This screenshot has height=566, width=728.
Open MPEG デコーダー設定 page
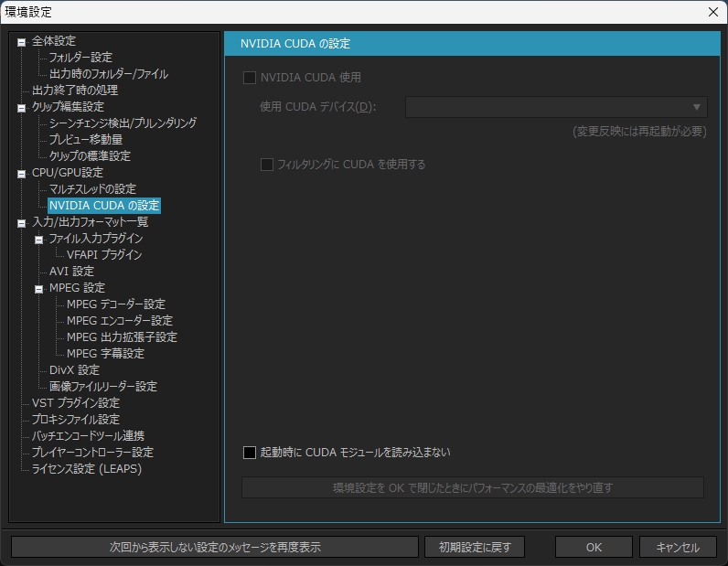116,304
